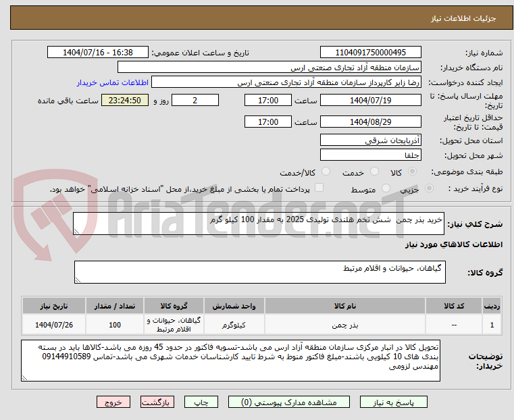Image resolution: width=514 pixels, height=420 pixels.
Task: Click the province field آذربایجان شرقی
Action: [370, 140]
